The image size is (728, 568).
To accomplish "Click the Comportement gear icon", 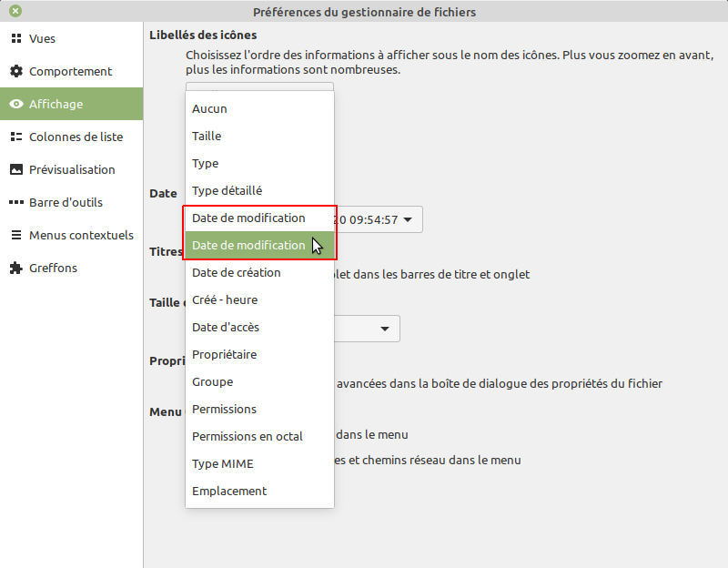I will [16, 71].
